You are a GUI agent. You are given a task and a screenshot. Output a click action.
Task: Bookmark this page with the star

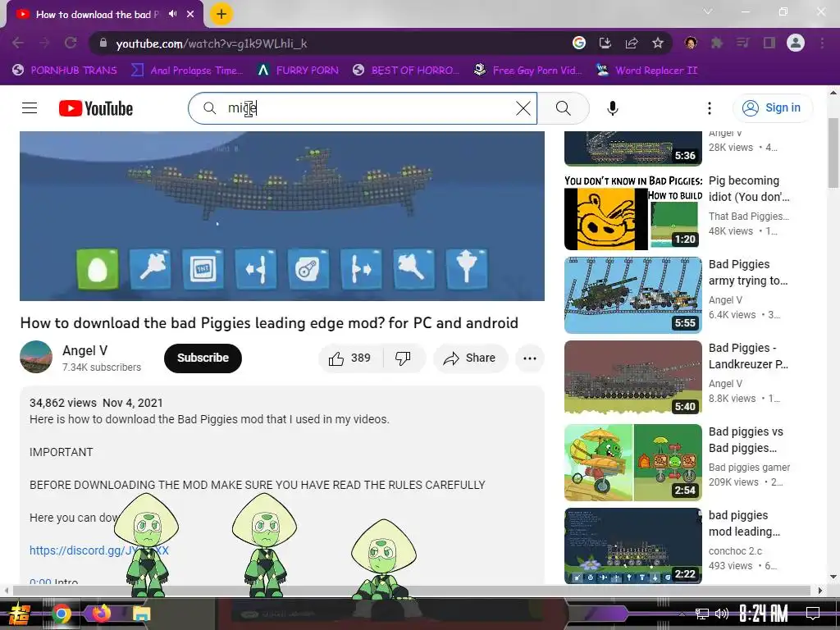[658, 43]
